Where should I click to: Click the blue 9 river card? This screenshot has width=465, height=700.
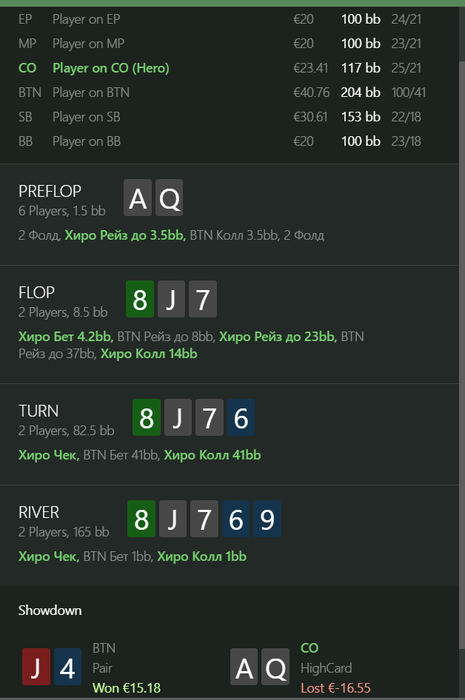click(267, 519)
